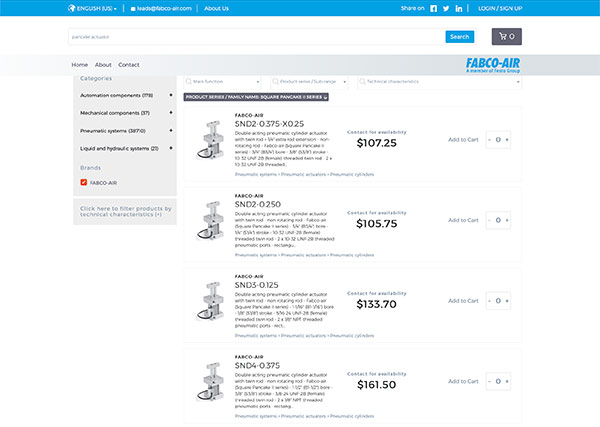This screenshot has height=427, width=600.
Task: Decrease quantity for SND3-0.125
Action: point(489,301)
